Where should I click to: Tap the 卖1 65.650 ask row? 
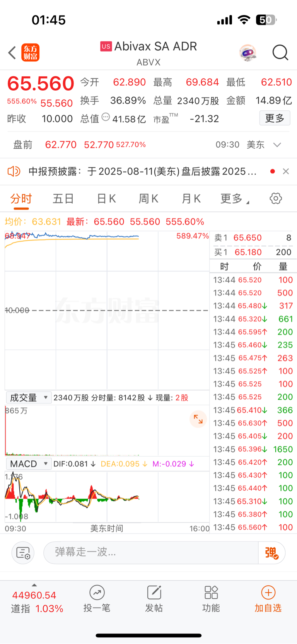click(x=253, y=238)
